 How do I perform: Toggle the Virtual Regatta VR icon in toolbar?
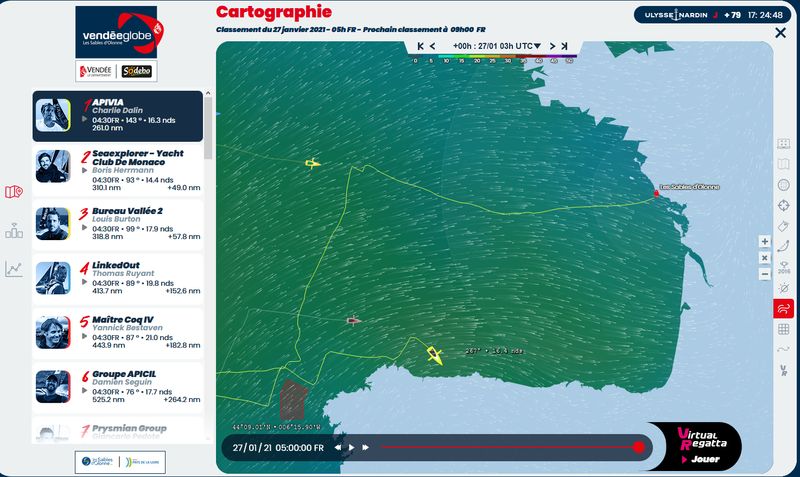click(x=783, y=370)
